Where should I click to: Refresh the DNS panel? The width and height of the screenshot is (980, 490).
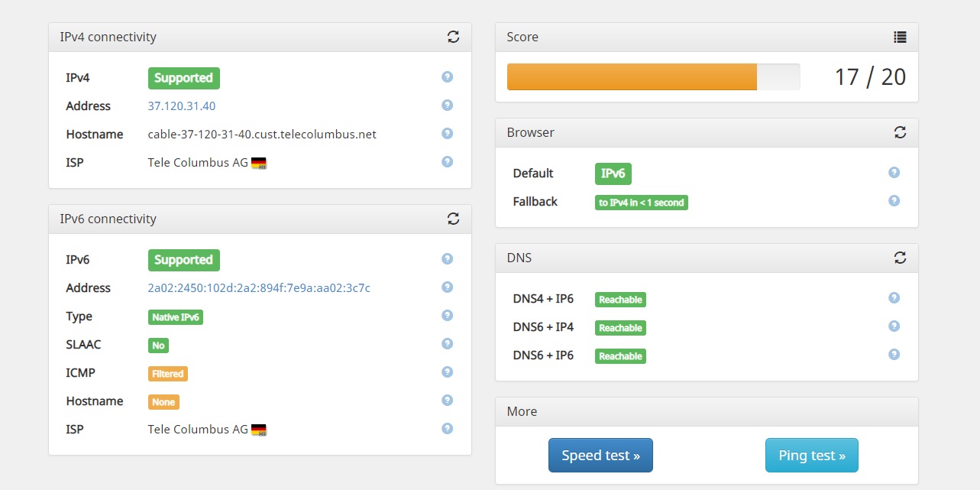(x=900, y=258)
